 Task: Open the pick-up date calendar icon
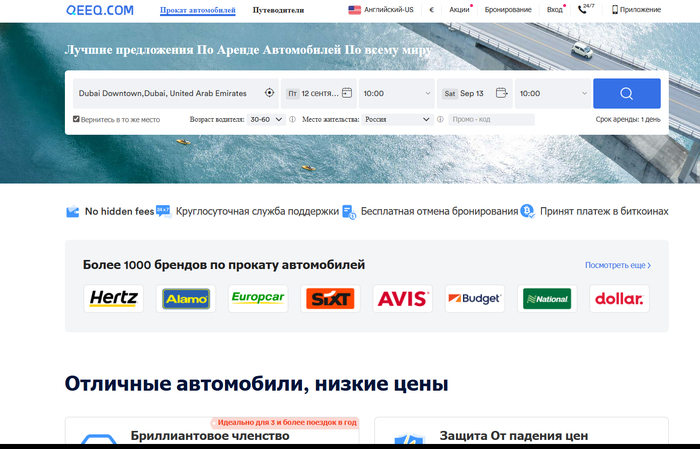coord(347,93)
